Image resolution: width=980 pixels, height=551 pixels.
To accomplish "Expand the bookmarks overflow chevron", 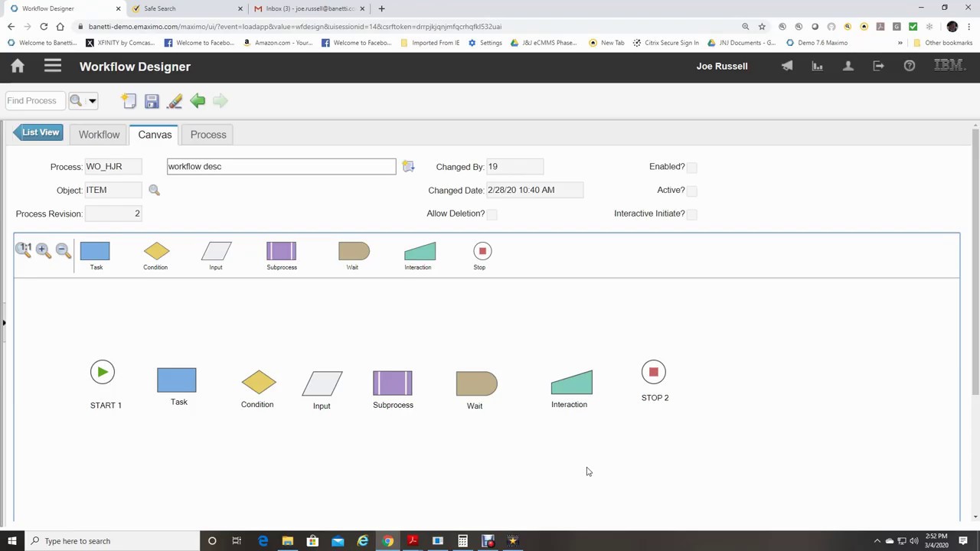I will tap(900, 43).
